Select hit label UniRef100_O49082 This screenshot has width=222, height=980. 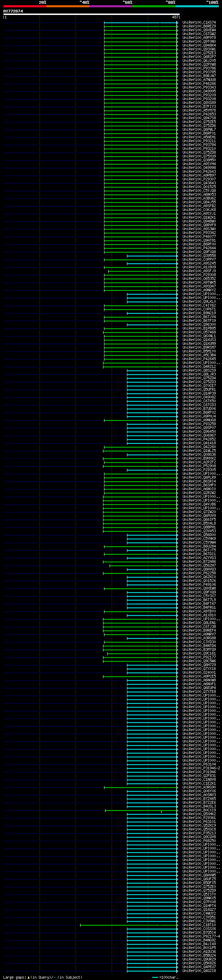tap(199, 397)
